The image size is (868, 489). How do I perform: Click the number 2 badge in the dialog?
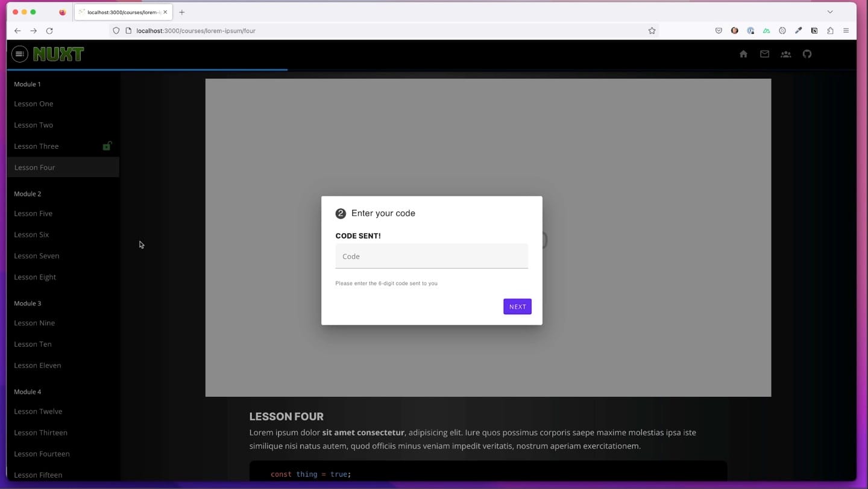(341, 213)
